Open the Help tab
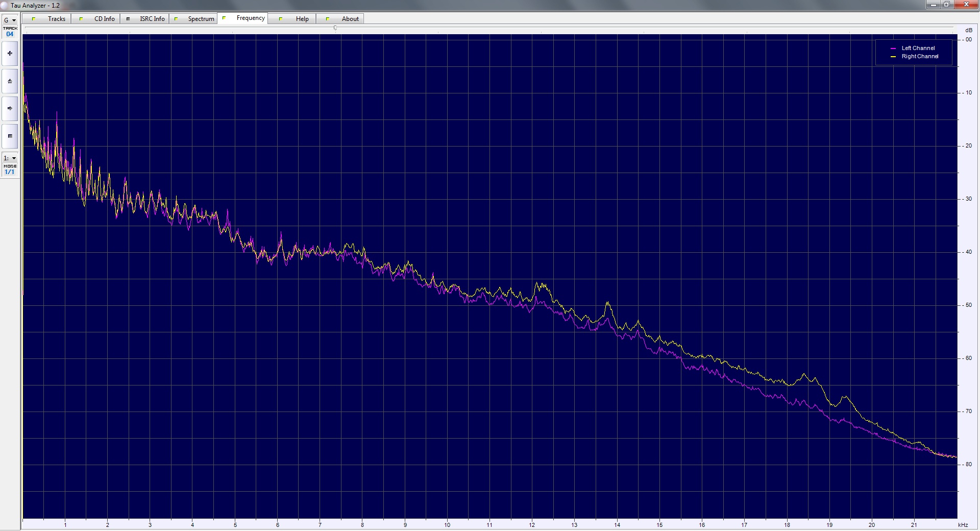Screen dimensions: 980x531 pyautogui.click(x=302, y=19)
